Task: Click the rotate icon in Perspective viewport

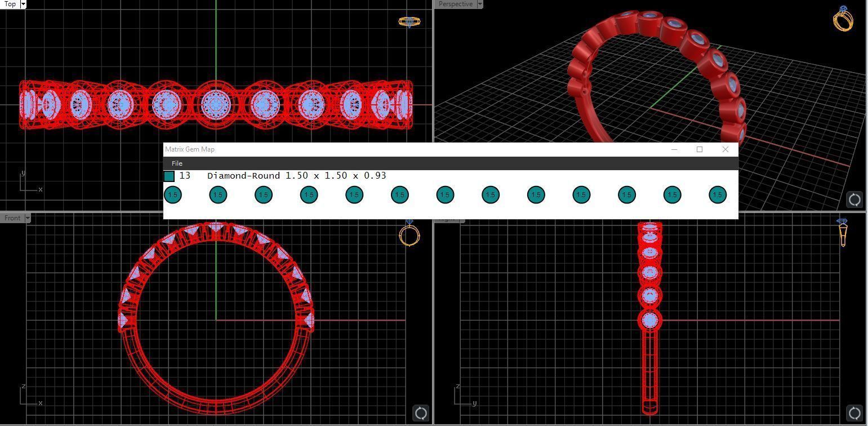Action: click(854, 199)
